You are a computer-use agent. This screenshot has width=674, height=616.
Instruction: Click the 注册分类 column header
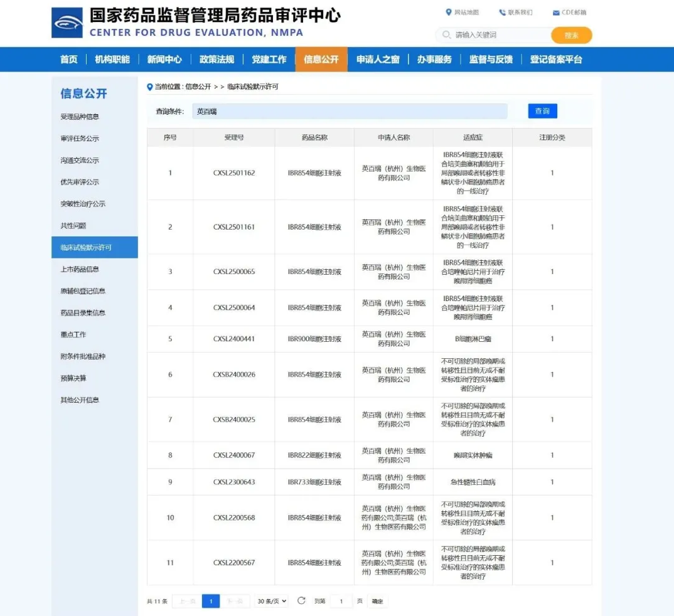pos(552,137)
